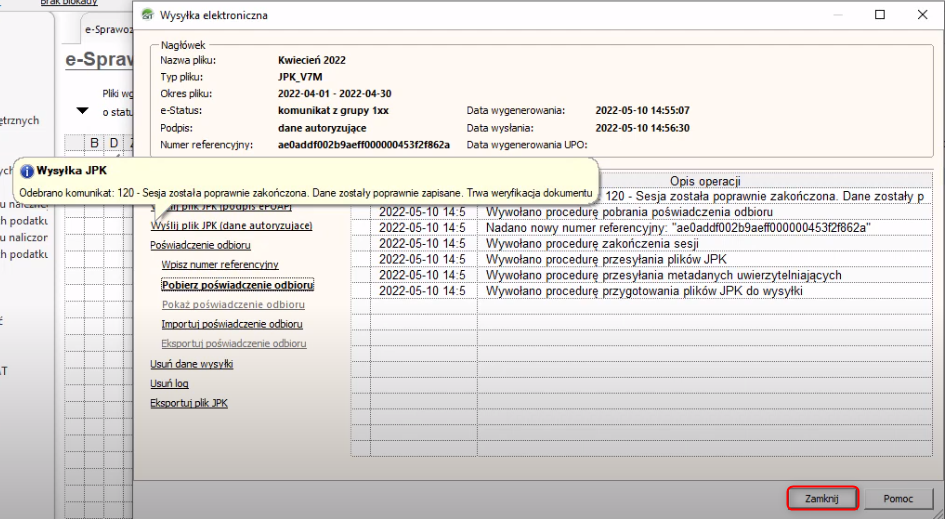Click Eksportuj plik JPK link
945x519 pixels.
click(x=189, y=403)
